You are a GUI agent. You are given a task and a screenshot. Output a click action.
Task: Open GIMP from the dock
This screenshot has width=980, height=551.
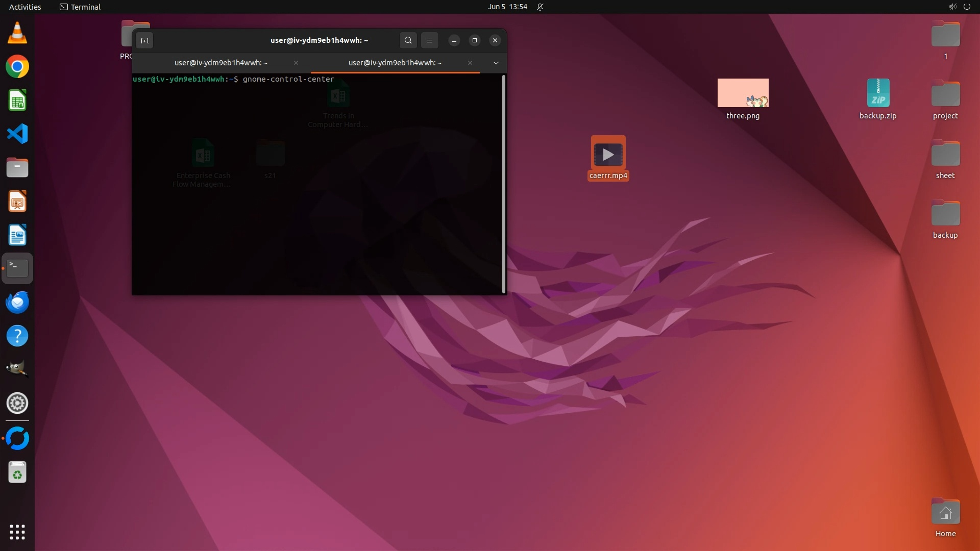coord(17,369)
